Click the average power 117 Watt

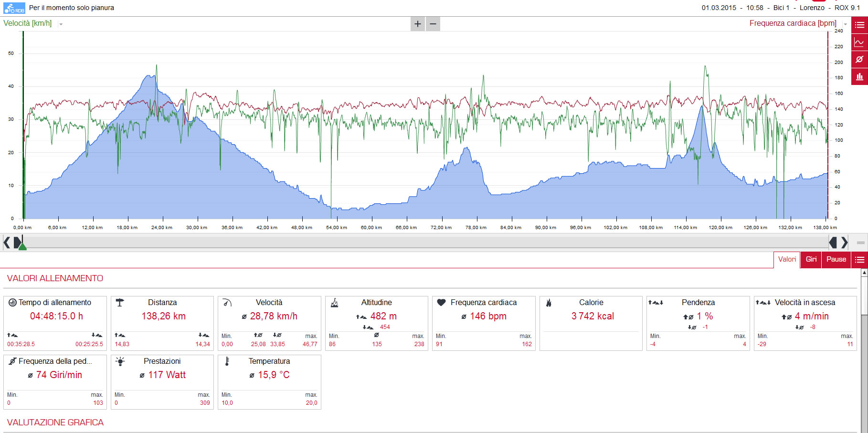pos(167,375)
